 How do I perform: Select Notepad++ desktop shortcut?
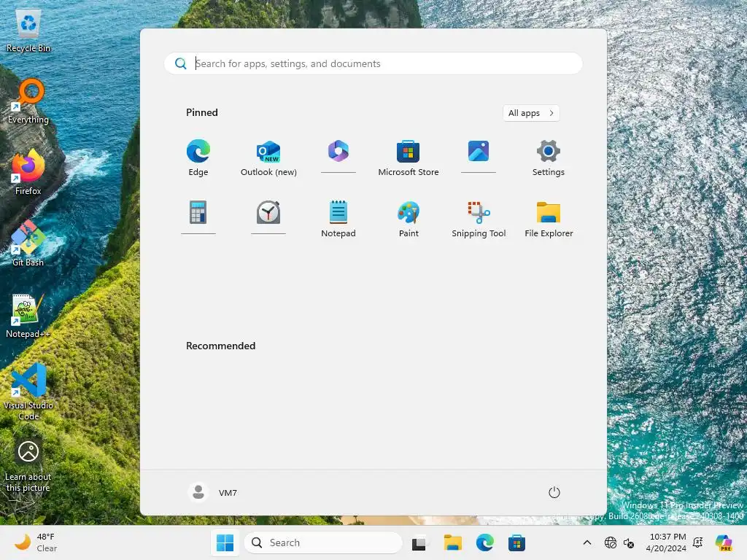pyautogui.click(x=28, y=316)
